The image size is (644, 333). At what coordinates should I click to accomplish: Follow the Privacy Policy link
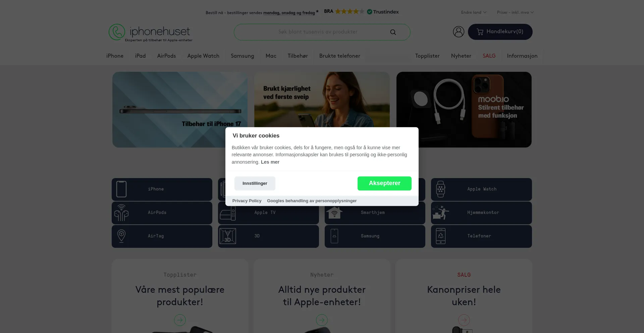(247, 201)
